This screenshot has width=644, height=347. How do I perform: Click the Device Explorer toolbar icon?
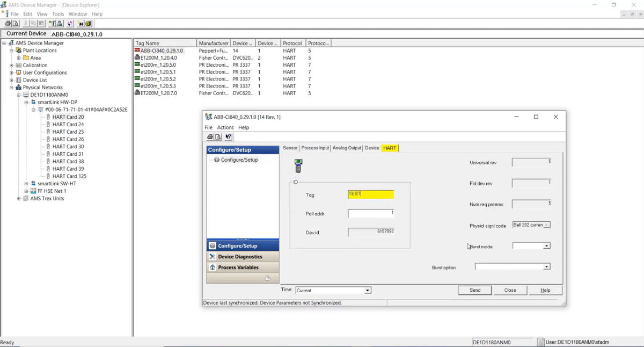(52, 24)
